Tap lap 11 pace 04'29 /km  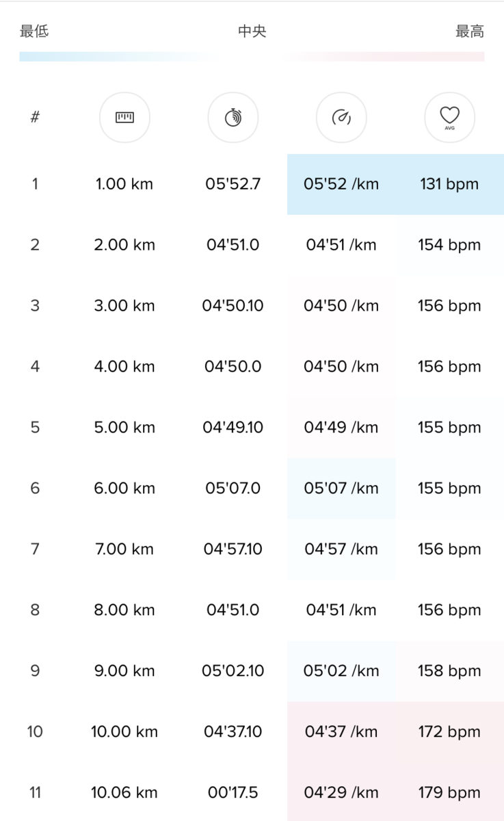341,792
